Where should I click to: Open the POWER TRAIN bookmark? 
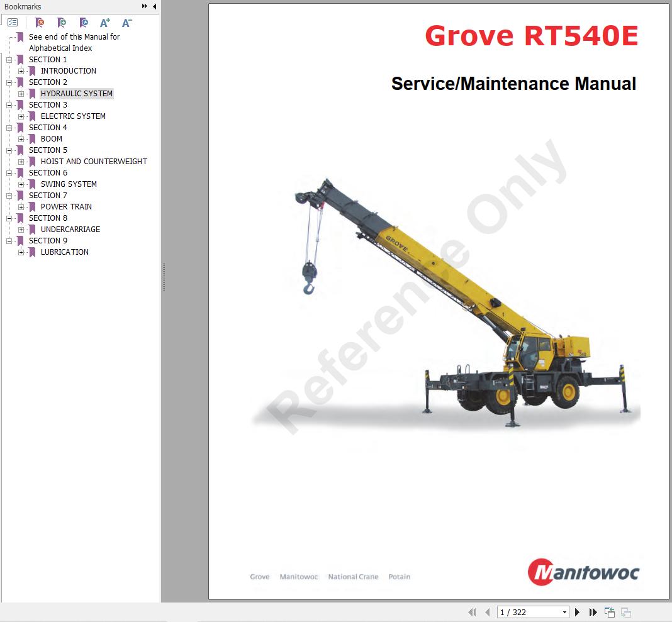[66, 207]
